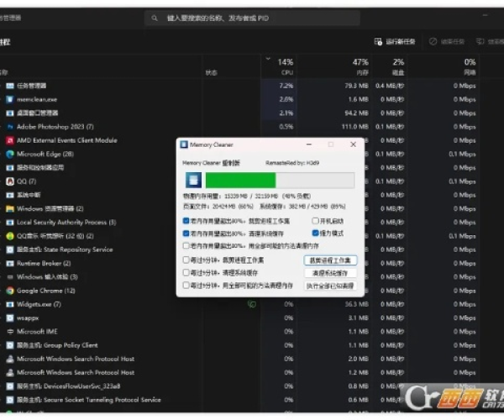
Task: Sort by the 47% 内存 column header
Action: tap(334, 66)
